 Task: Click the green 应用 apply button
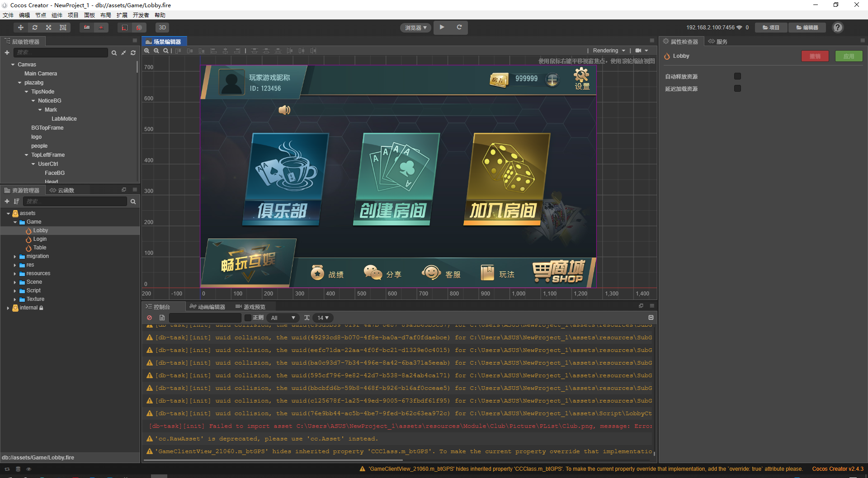(x=849, y=56)
